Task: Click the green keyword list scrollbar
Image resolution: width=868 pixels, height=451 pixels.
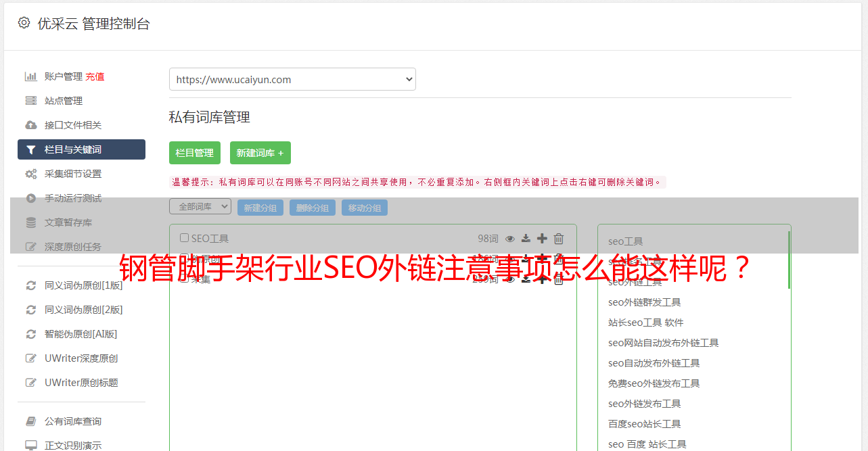Action: [789, 260]
